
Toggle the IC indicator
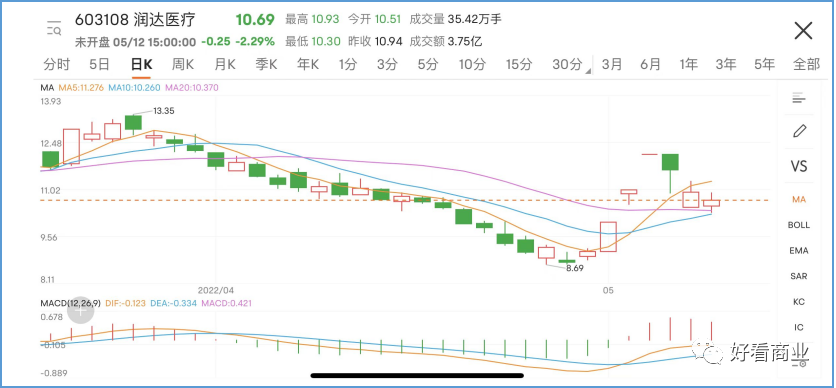point(798,327)
